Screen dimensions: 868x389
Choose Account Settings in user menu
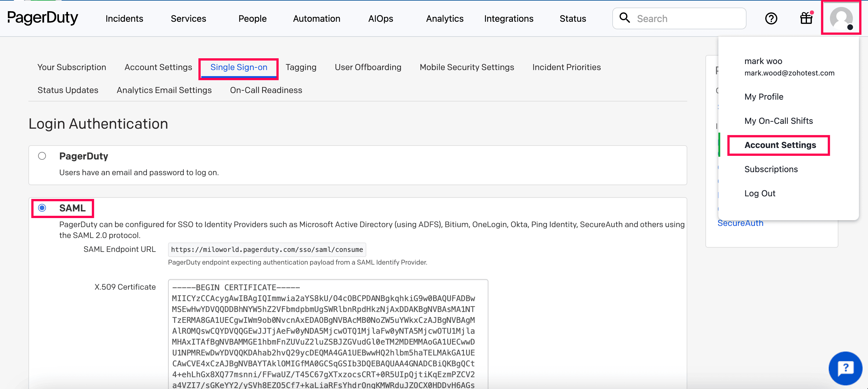(x=780, y=145)
